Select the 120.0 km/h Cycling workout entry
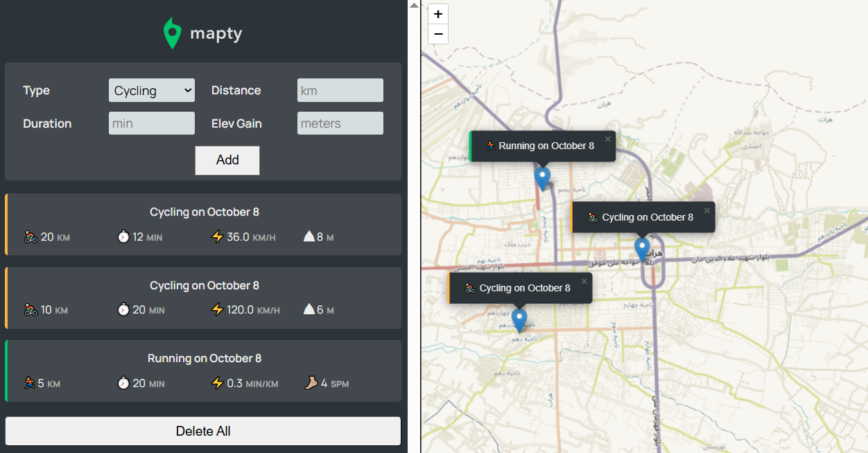The image size is (868, 453). tap(203, 298)
